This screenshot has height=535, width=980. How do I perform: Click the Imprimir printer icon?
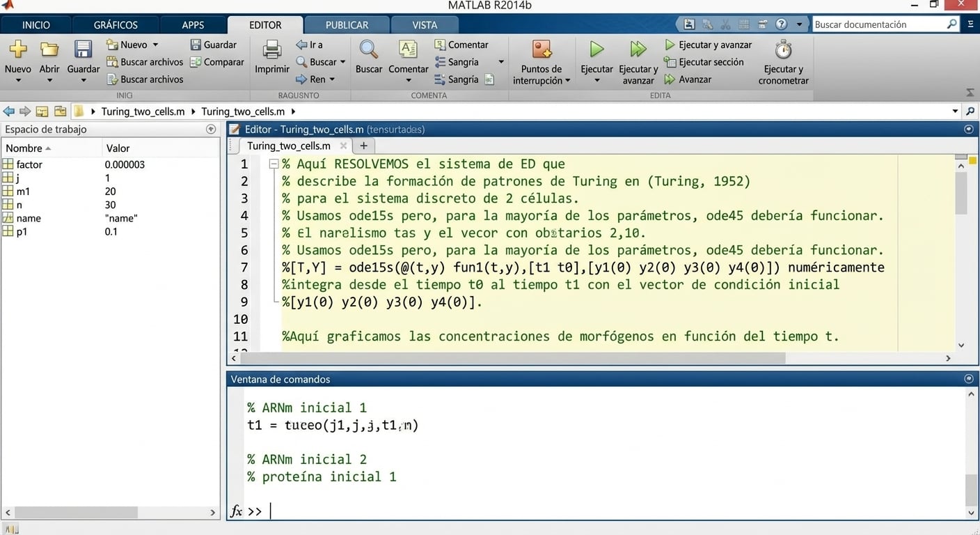[271, 49]
